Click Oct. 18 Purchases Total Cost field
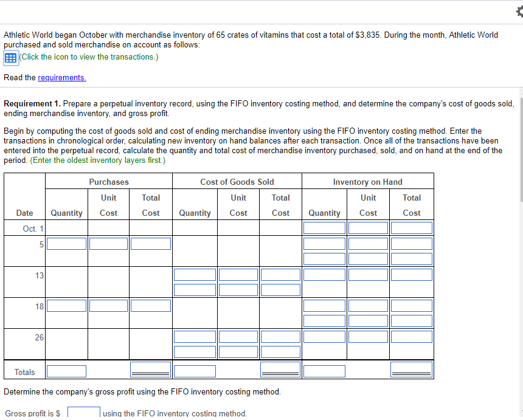The image size is (523, 420). (150, 305)
